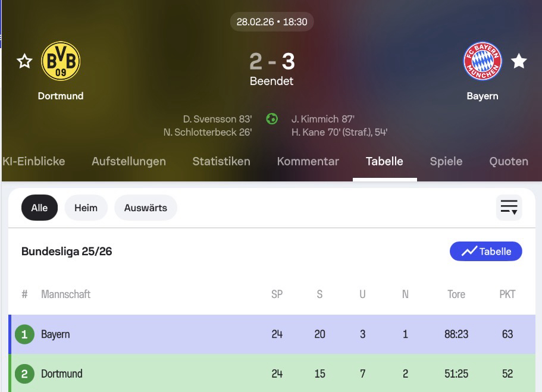The image size is (542, 392).
Task: Filter the table by Heim matches
Action: pyautogui.click(x=86, y=208)
